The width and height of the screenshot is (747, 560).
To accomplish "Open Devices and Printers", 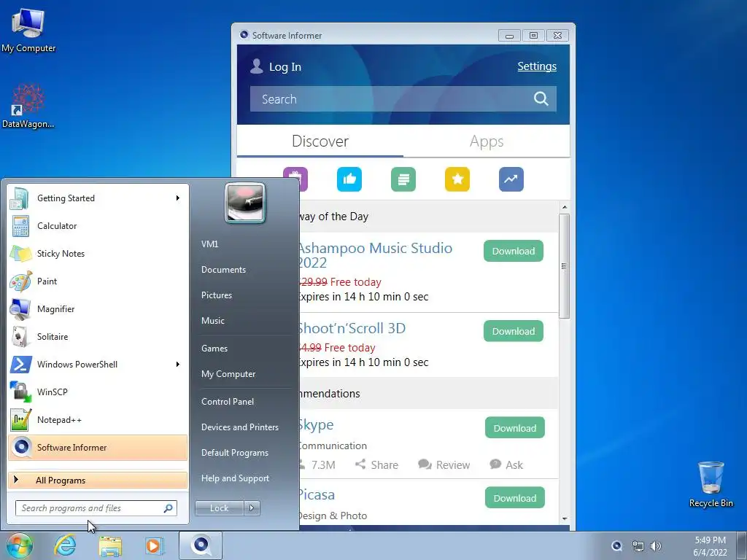I will (x=239, y=427).
